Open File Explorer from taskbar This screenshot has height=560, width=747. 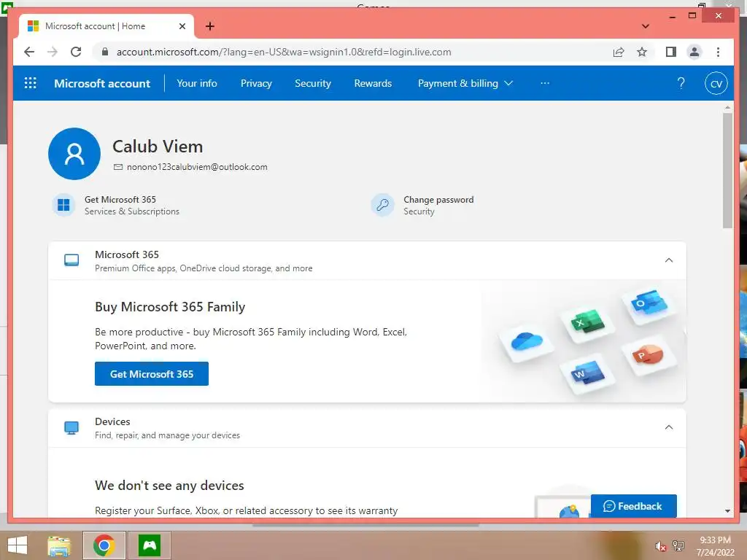tap(58, 545)
